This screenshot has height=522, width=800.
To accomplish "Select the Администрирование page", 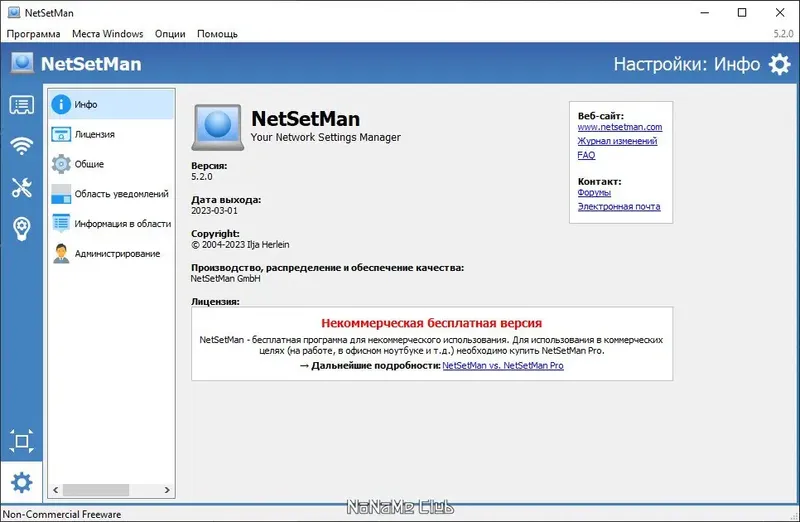I will (x=112, y=254).
